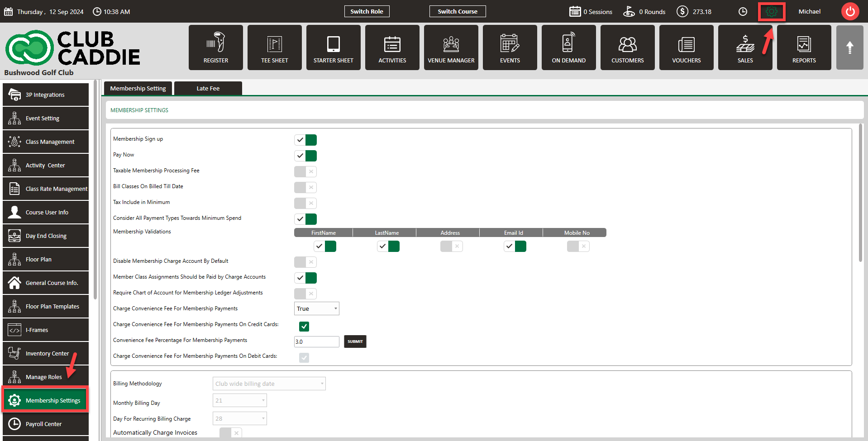The width and height of the screenshot is (868, 441).
Task: Open the Events module
Action: point(510,47)
